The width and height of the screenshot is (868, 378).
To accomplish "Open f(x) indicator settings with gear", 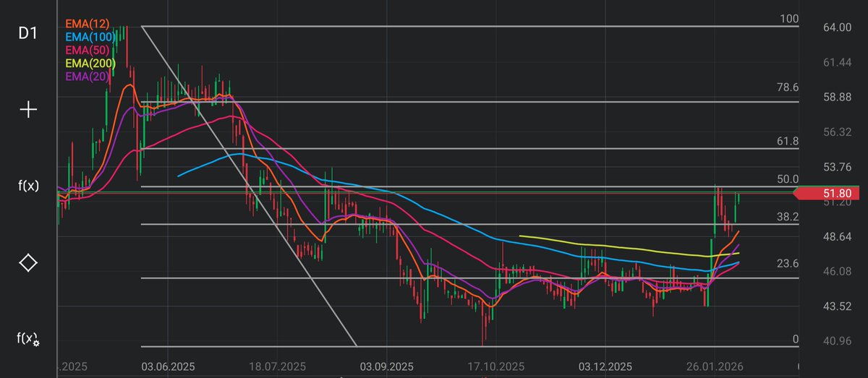I will tap(28, 338).
